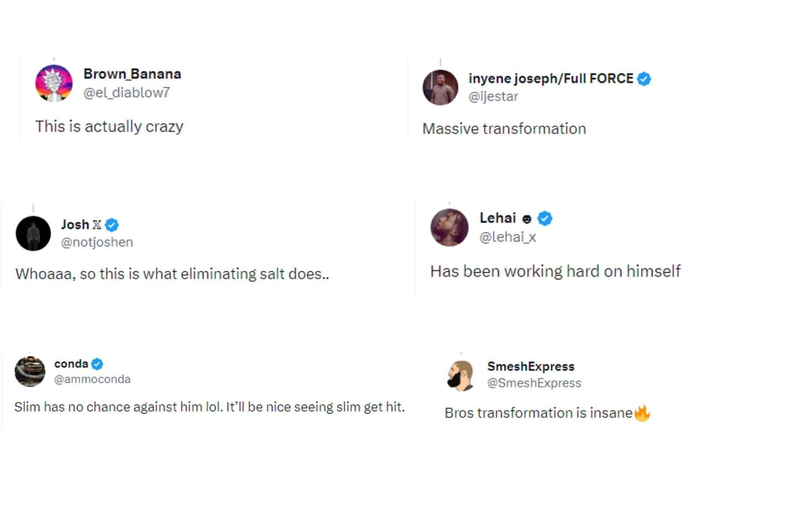The width and height of the screenshot is (812, 508).
Task: Select the tweet text 'This is actually crazy'
Action: (x=109, y=126)
